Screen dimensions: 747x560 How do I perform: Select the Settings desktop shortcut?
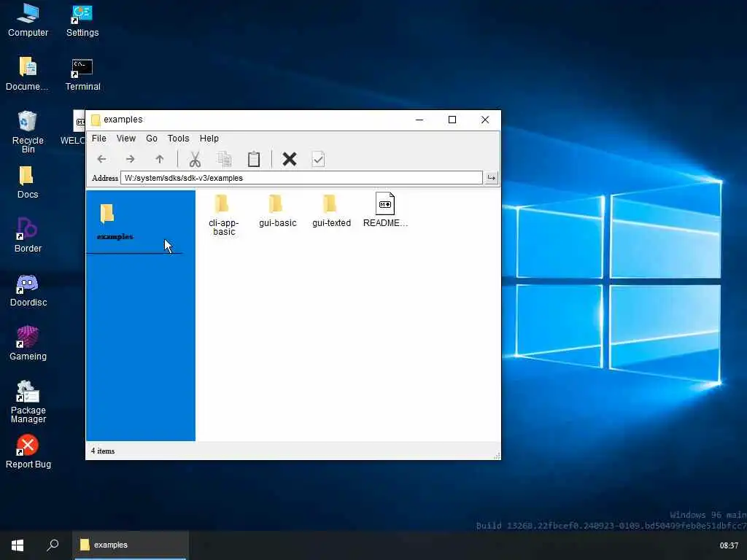point(82,20)
